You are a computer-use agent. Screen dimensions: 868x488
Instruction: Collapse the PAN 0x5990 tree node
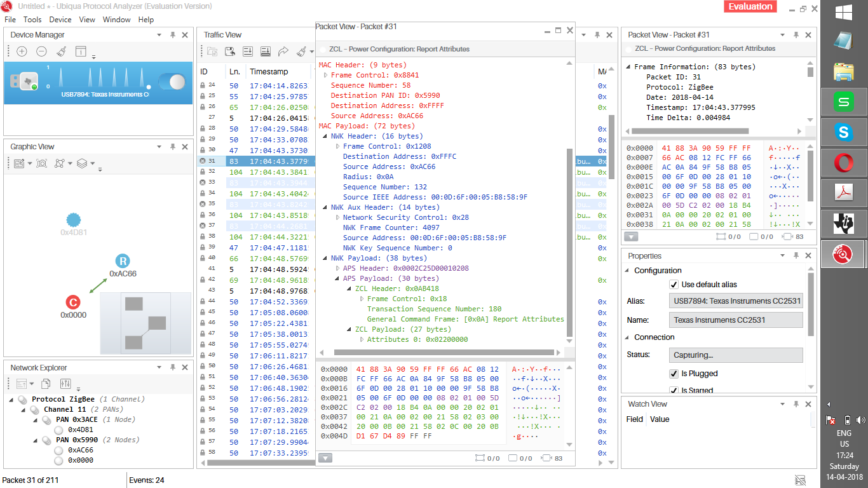click(x=36, y=440)
